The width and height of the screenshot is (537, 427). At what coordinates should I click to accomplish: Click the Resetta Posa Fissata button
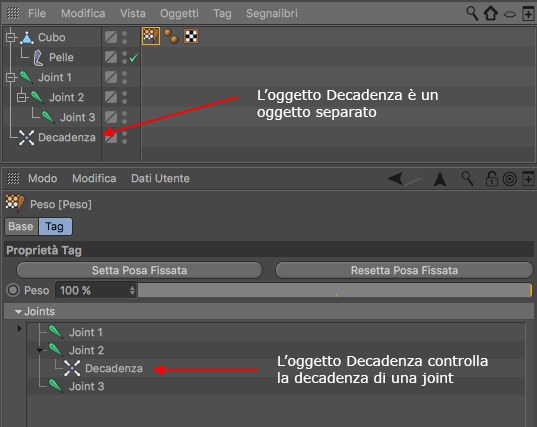point(404,270)
